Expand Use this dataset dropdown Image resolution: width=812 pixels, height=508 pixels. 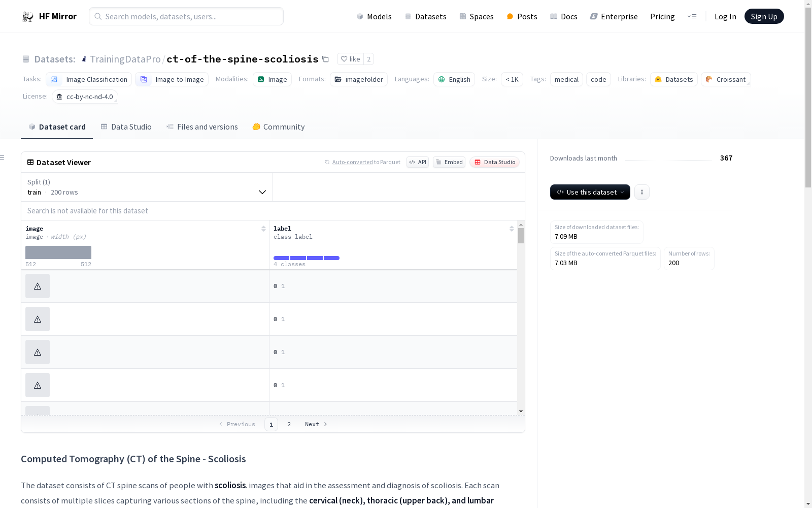click(x=590, y=192)
